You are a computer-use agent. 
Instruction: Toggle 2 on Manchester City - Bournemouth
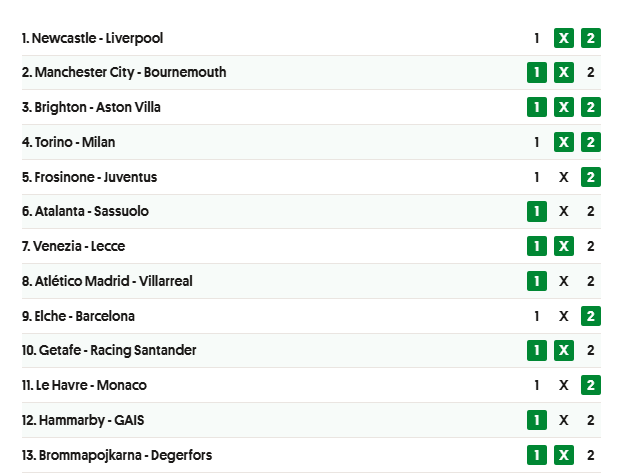tap(590, 73)
